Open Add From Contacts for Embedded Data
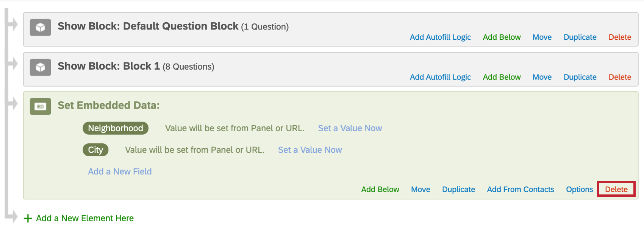 [x=520, y=190]
